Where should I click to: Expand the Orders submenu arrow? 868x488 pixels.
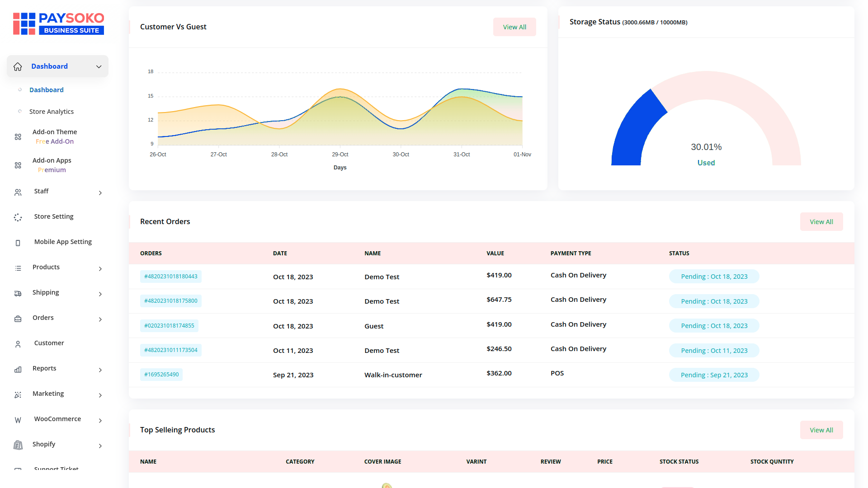coord(100,319)
